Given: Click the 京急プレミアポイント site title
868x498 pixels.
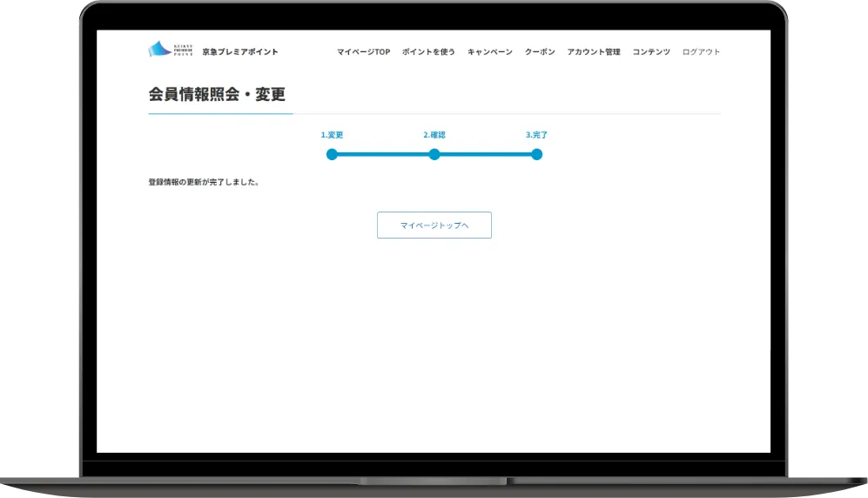Looking at the screenshot, I should point(239,51).
